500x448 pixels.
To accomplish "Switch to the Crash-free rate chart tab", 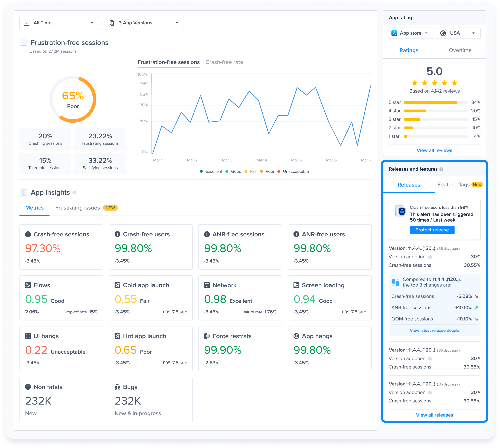I will click(x=224, y=62).
